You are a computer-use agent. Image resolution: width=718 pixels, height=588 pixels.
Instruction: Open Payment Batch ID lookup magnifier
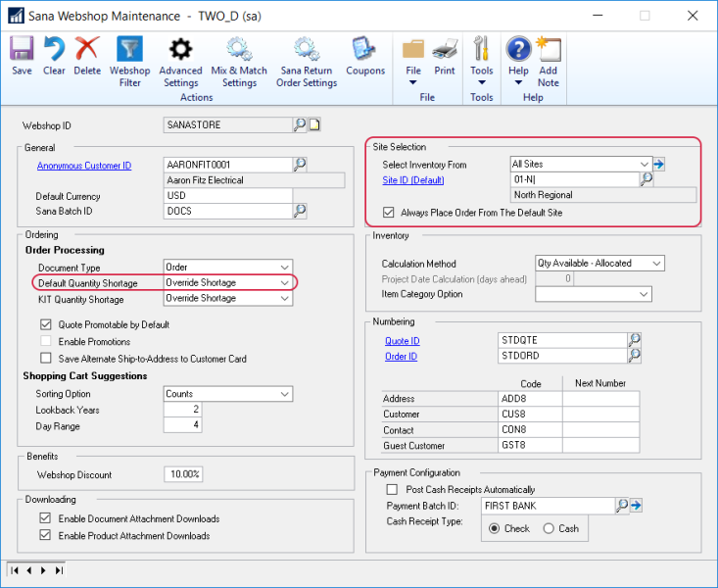click(621, 506)
